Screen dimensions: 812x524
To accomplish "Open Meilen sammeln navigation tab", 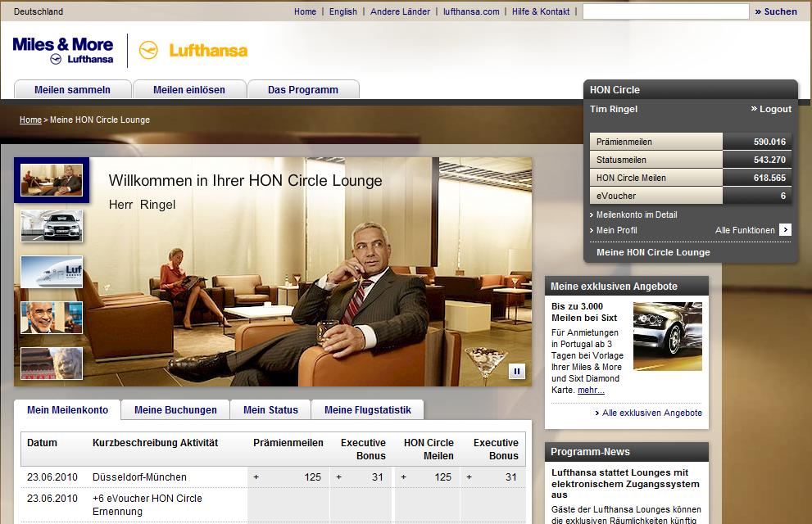I will coord(72,89).
